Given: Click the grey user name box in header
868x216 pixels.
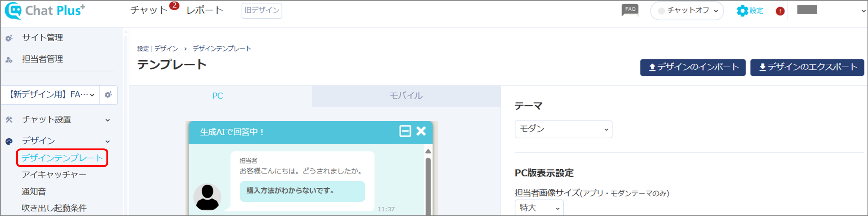Looking at the screenshot, I should (x=807, y=10).
